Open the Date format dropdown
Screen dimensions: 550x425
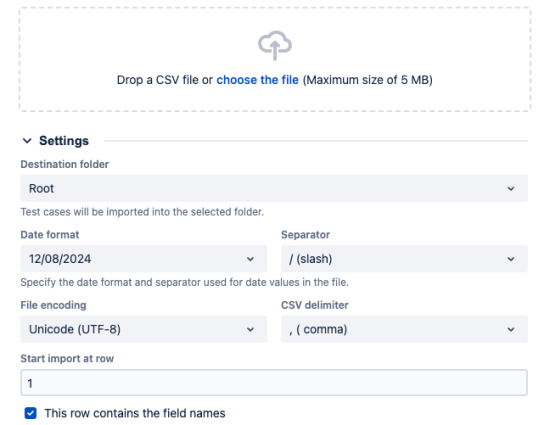coord(143,259)
